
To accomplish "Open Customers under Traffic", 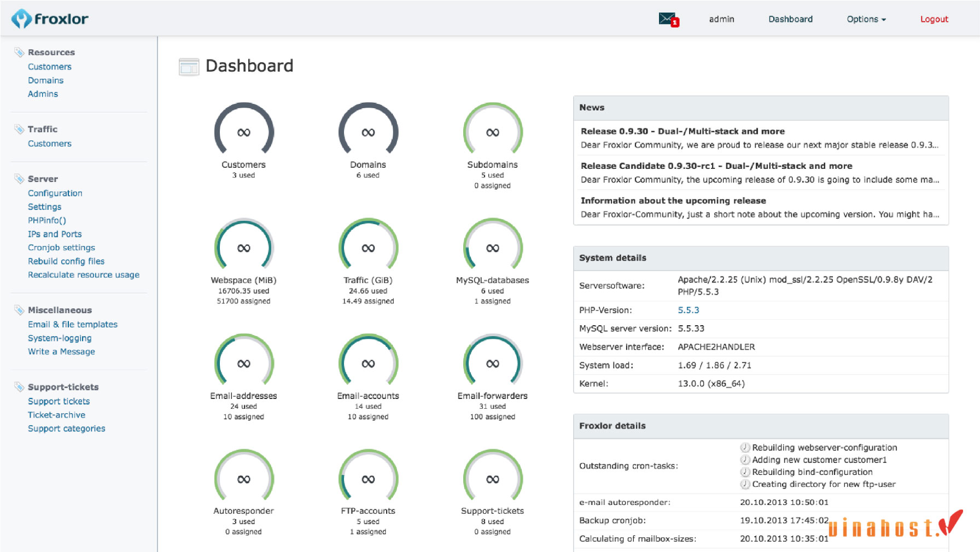I will tap(50, 144).
